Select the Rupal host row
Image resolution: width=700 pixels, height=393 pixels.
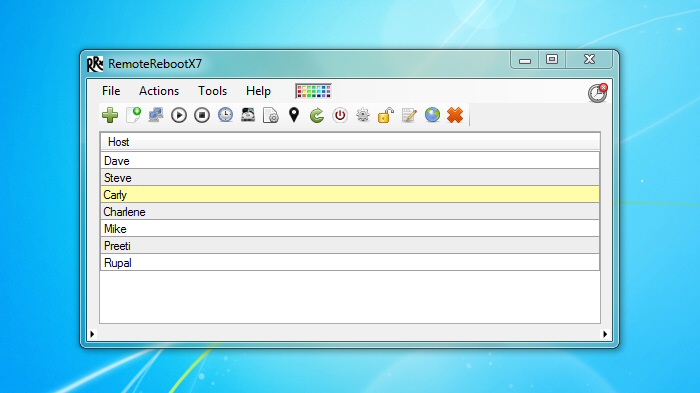[350, 262]
